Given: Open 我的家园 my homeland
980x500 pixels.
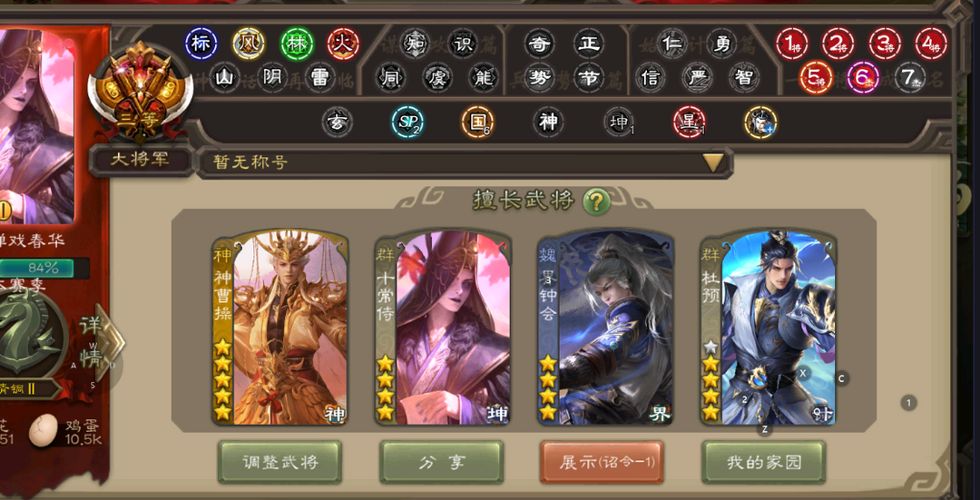Looking at the screenshot, I should click(764, 463).
